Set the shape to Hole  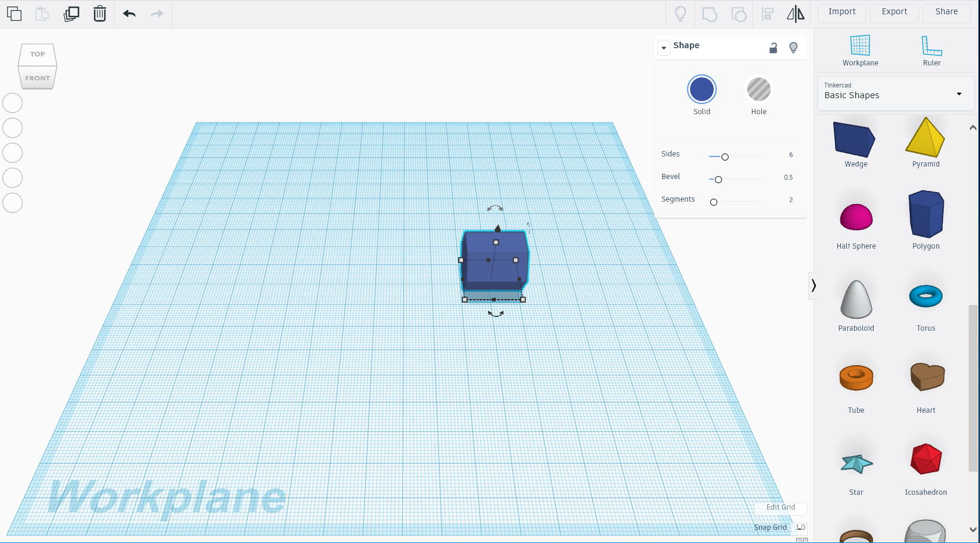[759, 90]
